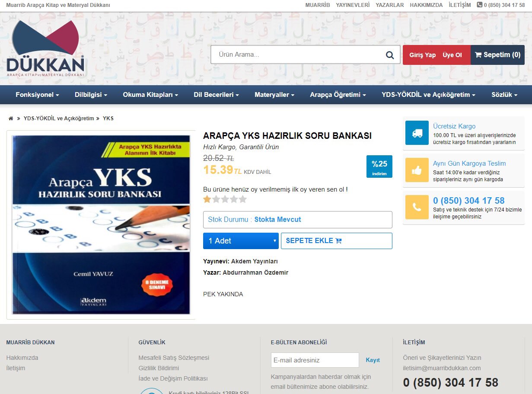Open the Sepetim (0) cart
532x394 pixels.
click(x=498, y=55)
